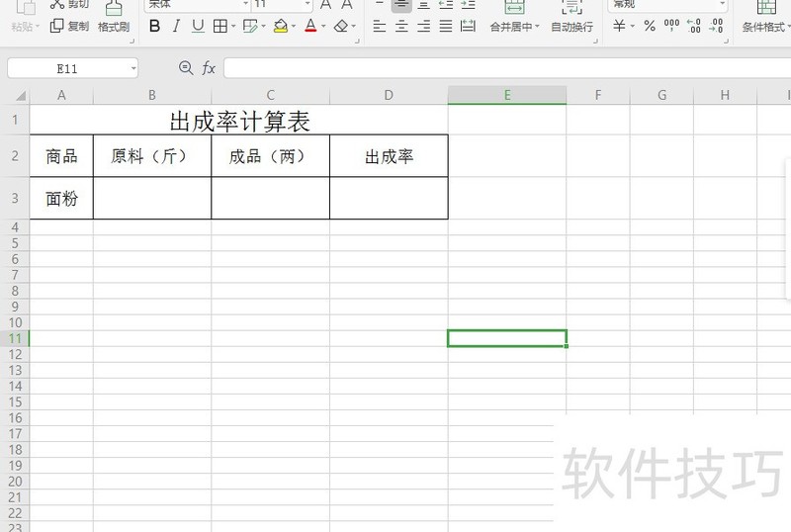Open the font color dropdown arrow
The width and height of the screenshot is (791, 532).
pyautogui.click(x=324, y=27)
